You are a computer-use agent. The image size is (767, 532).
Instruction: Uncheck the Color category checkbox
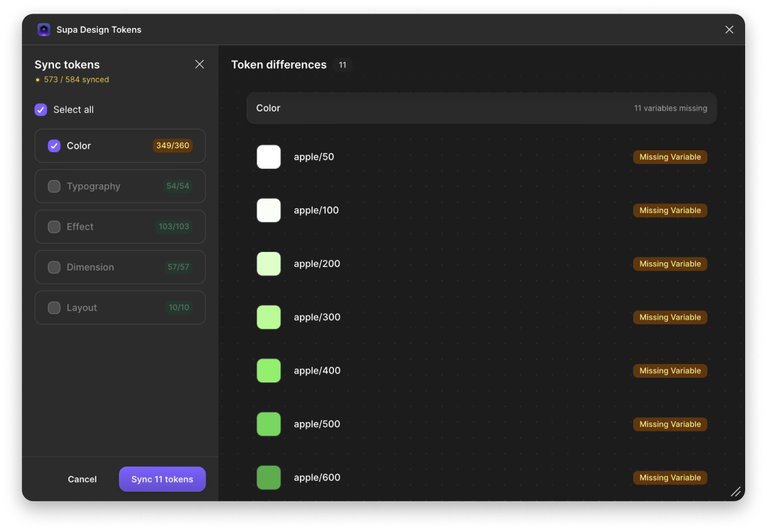coord(54,146)
